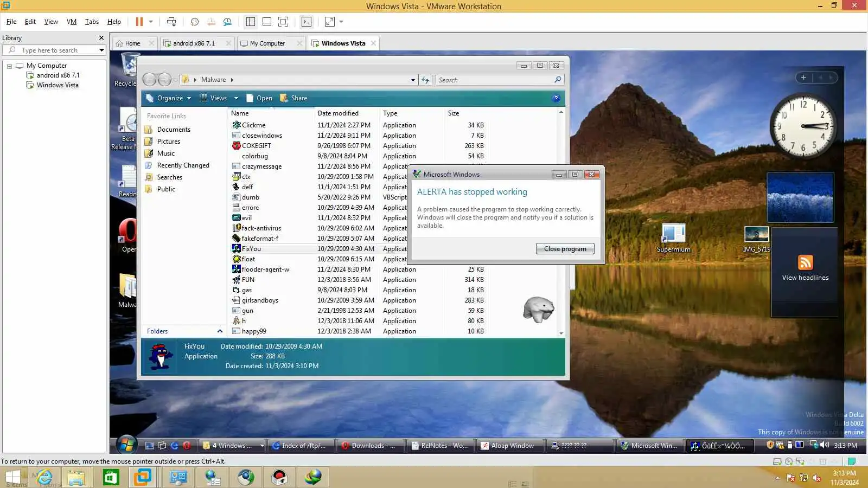Sort files by the Date modified column
Image resolution: width=868 pixels, height=488 pixels.
[338, 113]
